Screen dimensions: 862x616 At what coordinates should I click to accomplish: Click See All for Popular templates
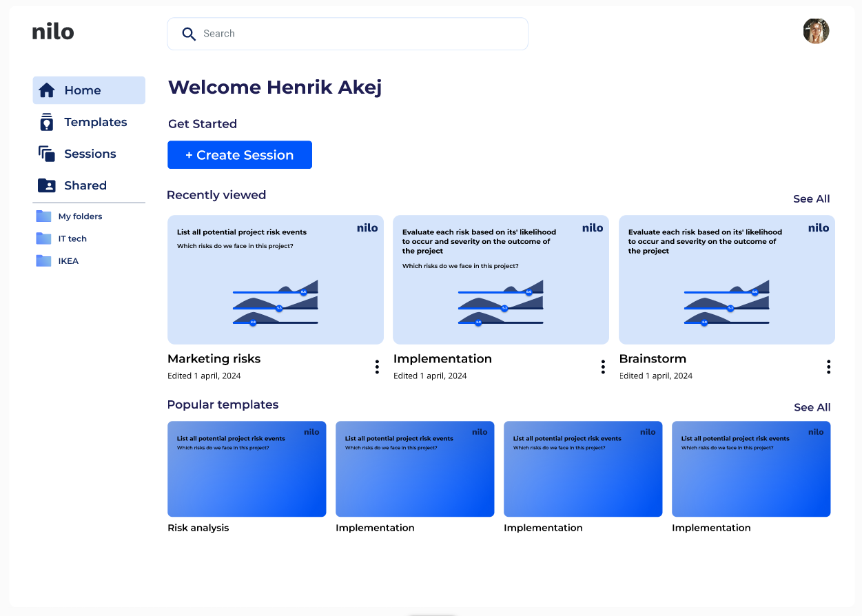point(812,407)
